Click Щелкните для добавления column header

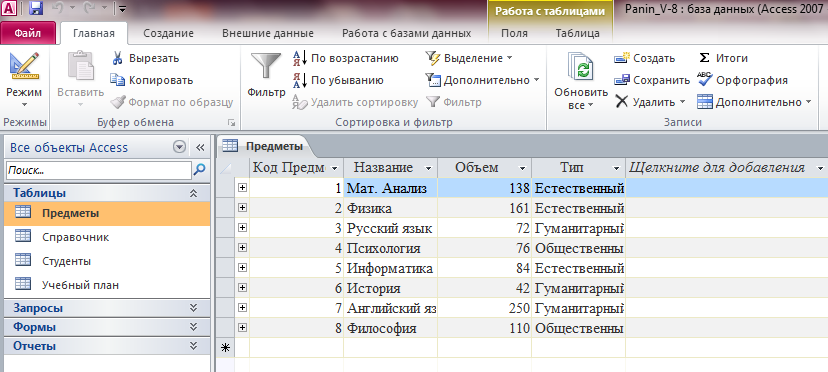(727, 168)
